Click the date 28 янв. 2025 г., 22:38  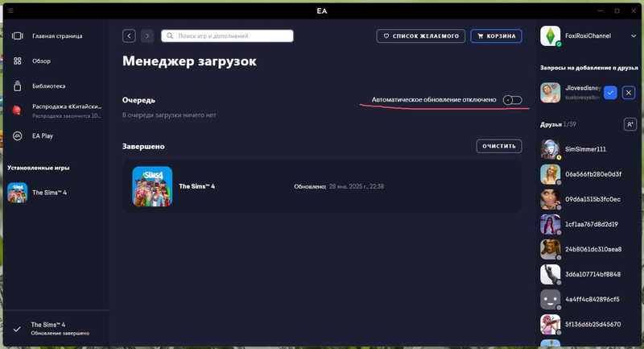click(357, 187)
